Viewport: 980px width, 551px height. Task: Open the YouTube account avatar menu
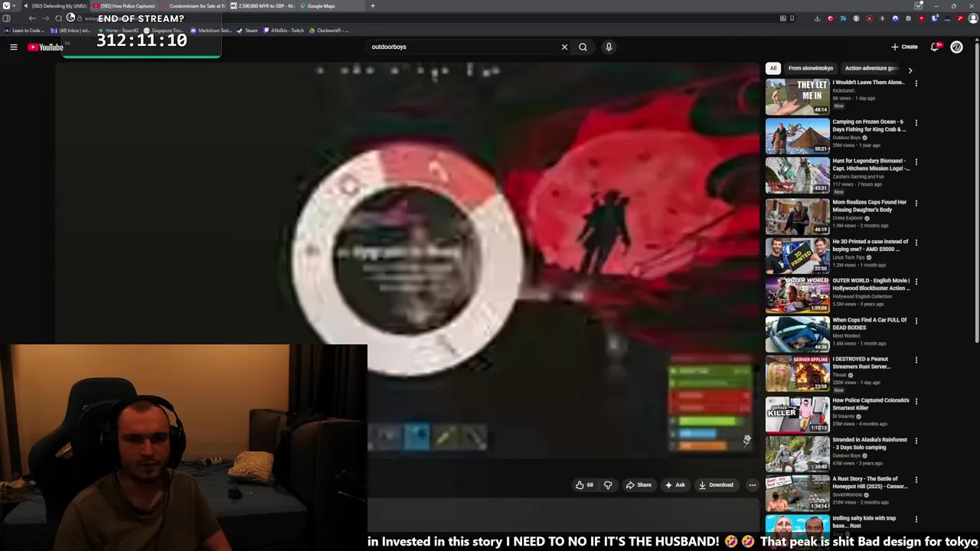click(956, 47)
